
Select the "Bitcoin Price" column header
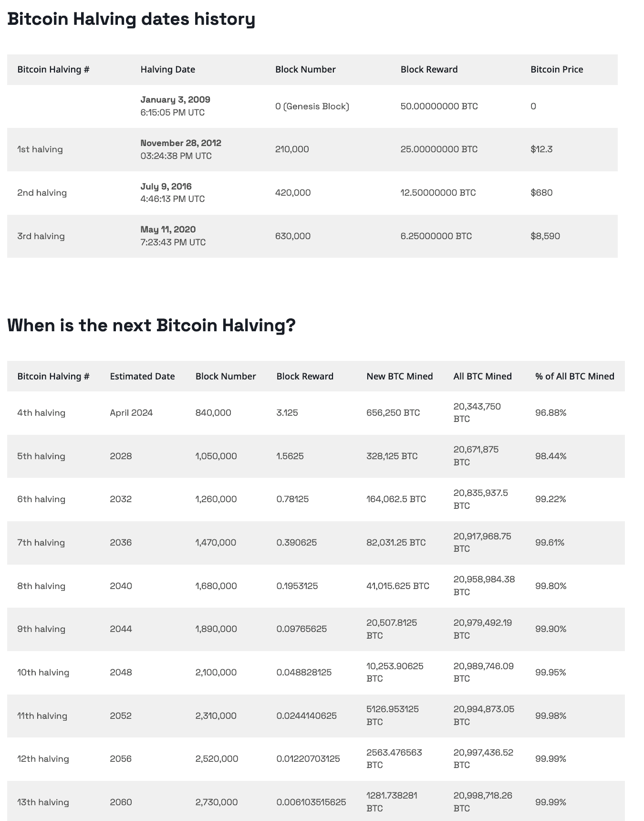556,70
